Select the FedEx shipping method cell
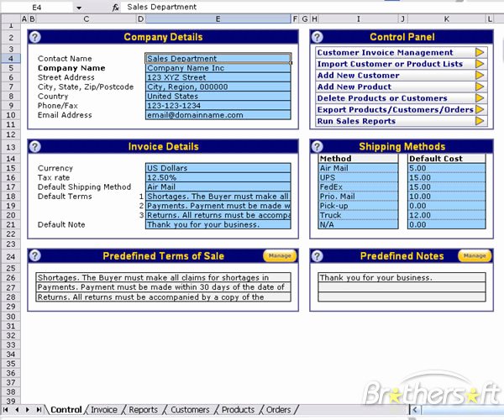 (x=359, y=186)
